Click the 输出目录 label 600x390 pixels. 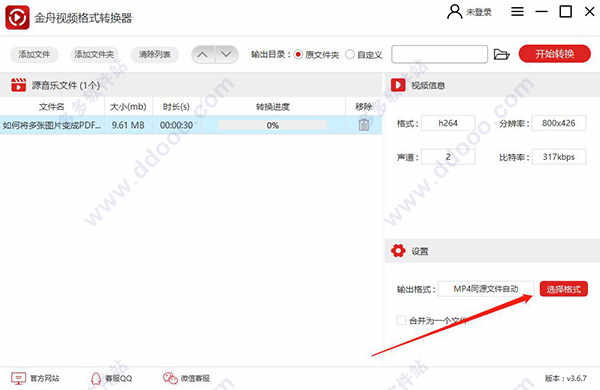pos(271,54)
